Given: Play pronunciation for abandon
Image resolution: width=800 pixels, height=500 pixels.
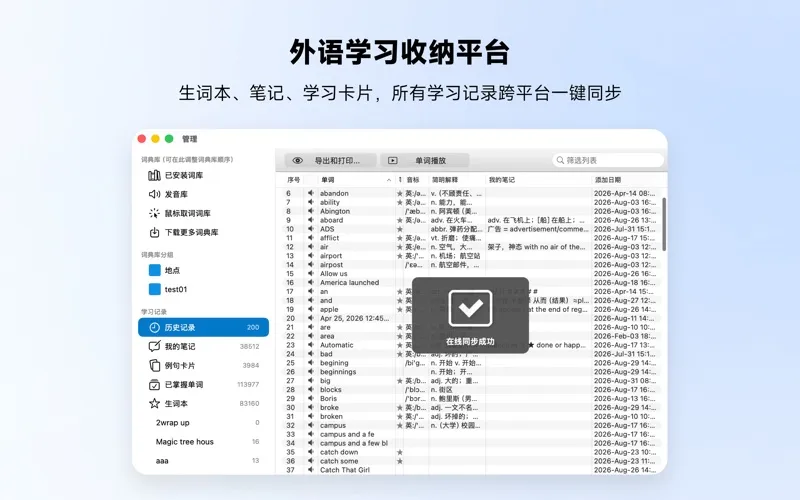Looking at the screenshot, I should [311, 193].
